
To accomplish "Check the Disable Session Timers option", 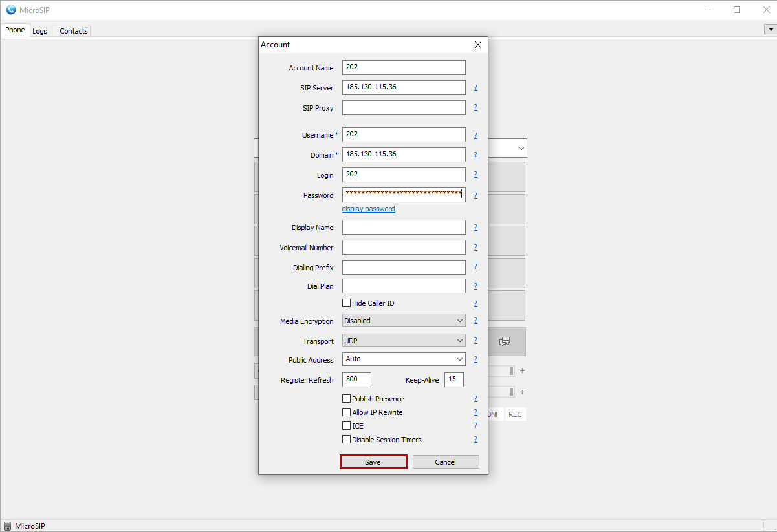I will pyautogui.click(x=347, y=440).
